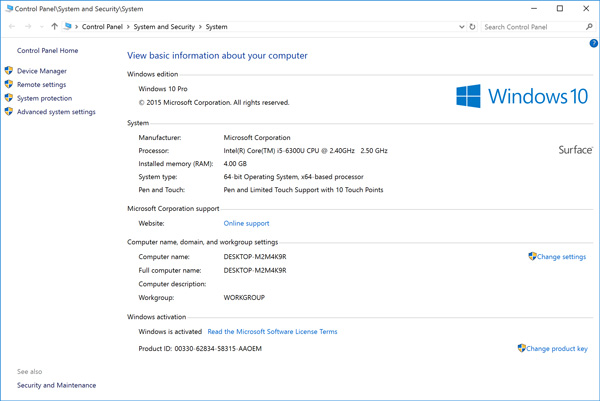Select the Microsoft Corporation manufacturer value
600x401 pixels.
tap(257, 138)
